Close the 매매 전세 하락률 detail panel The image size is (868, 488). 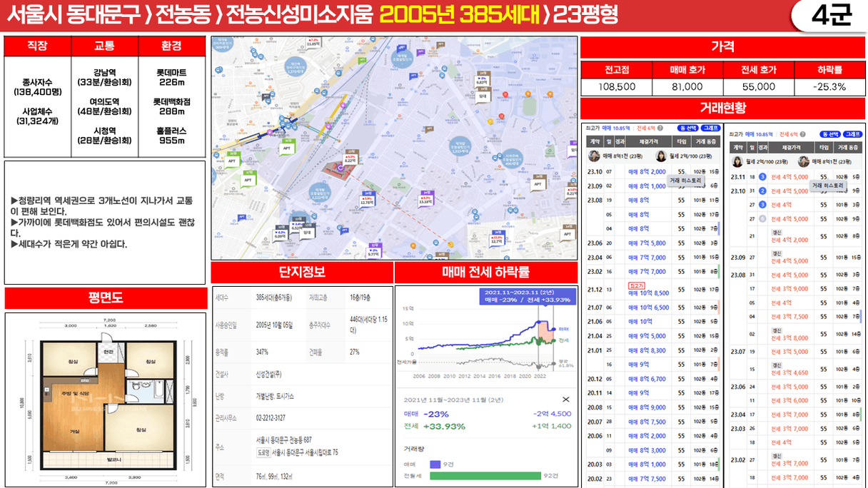click(566, 400)
